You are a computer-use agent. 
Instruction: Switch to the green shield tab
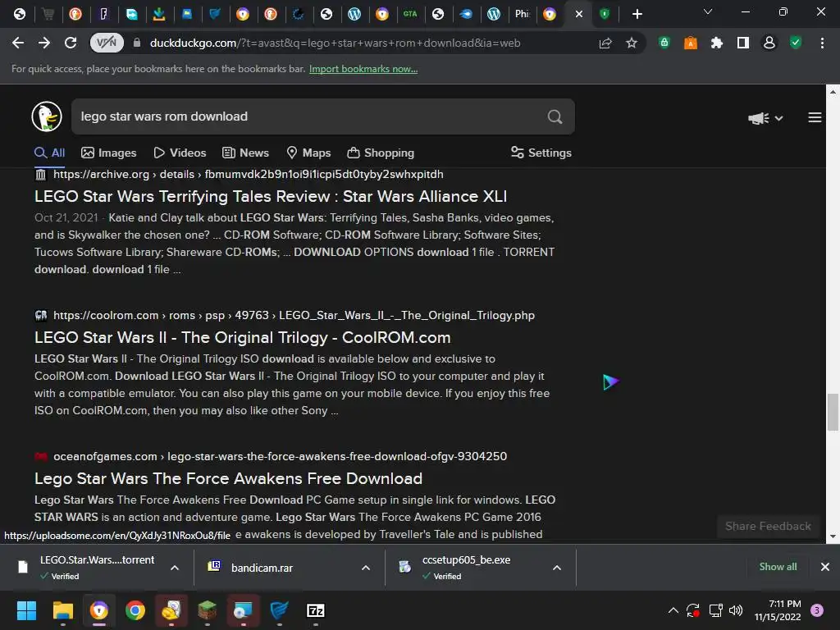[605, 14]
